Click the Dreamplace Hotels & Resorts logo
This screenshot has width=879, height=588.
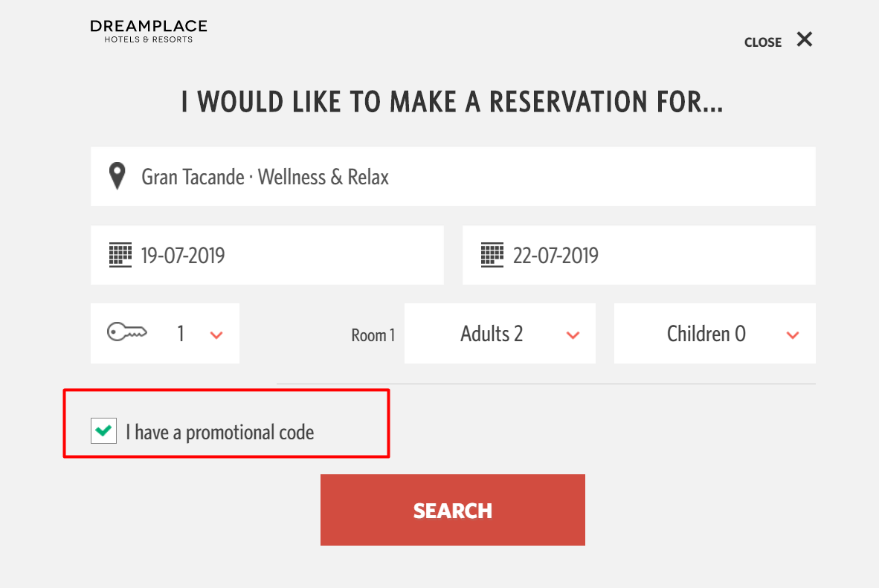(x=147, y=30)
